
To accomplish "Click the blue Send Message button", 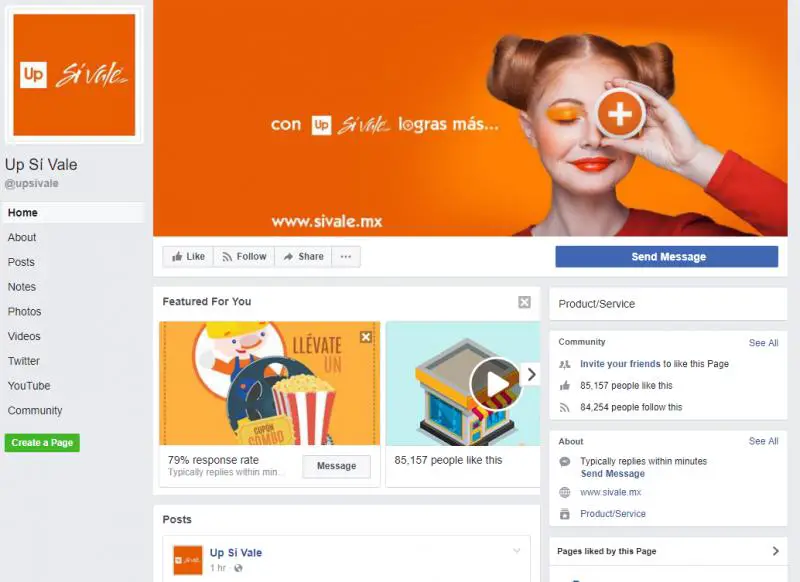I will point(667,257).
